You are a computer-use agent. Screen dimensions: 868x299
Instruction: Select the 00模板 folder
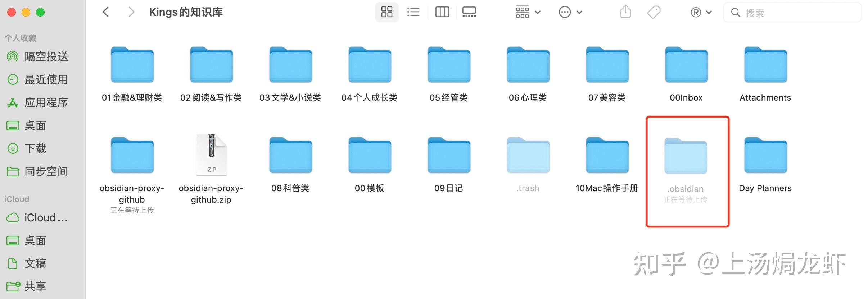(x=370, y=156)
